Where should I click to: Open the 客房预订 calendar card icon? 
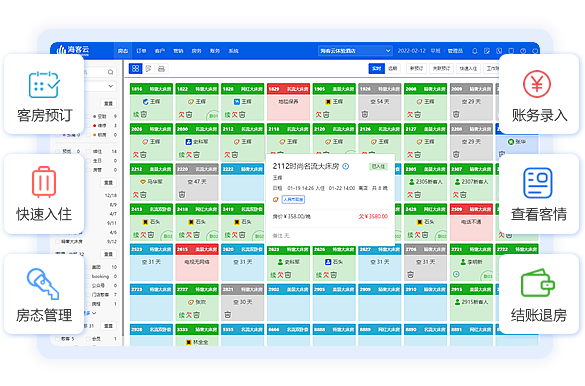tap(44, 85)
